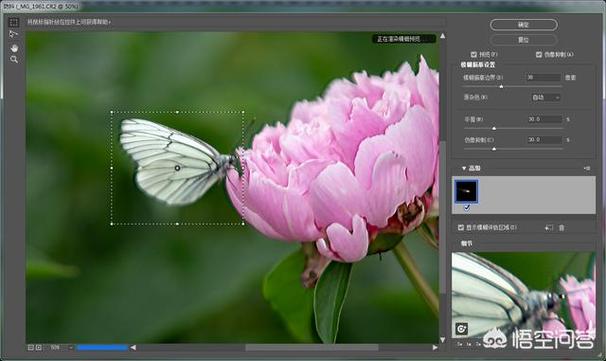Open the Advanced panel flyout menu

587,169
